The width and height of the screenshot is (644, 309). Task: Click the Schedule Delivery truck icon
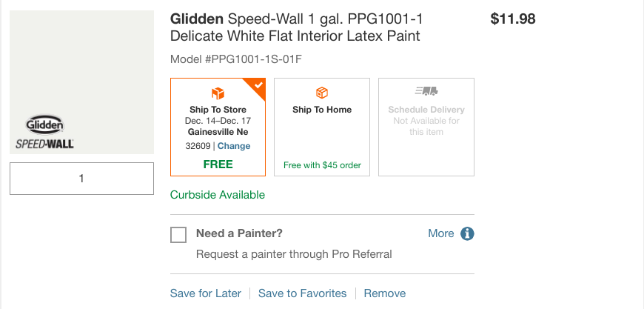[426, 91]
